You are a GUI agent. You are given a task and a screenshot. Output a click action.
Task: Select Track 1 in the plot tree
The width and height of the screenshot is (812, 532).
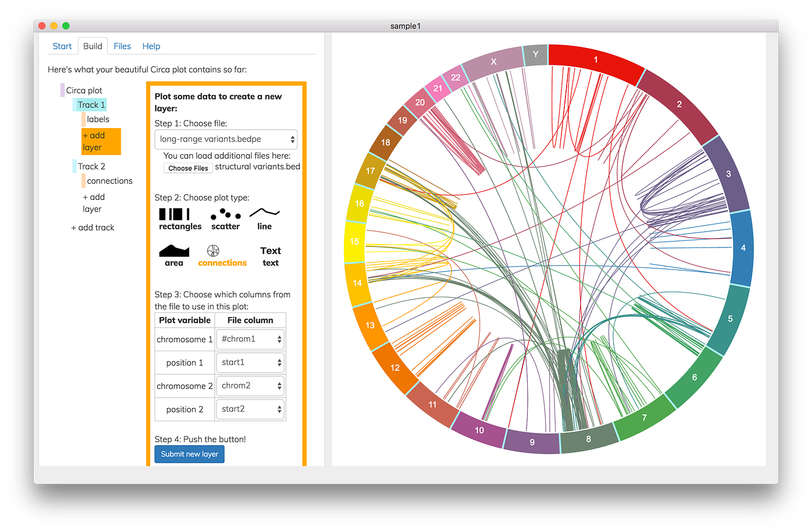(90, 104)
